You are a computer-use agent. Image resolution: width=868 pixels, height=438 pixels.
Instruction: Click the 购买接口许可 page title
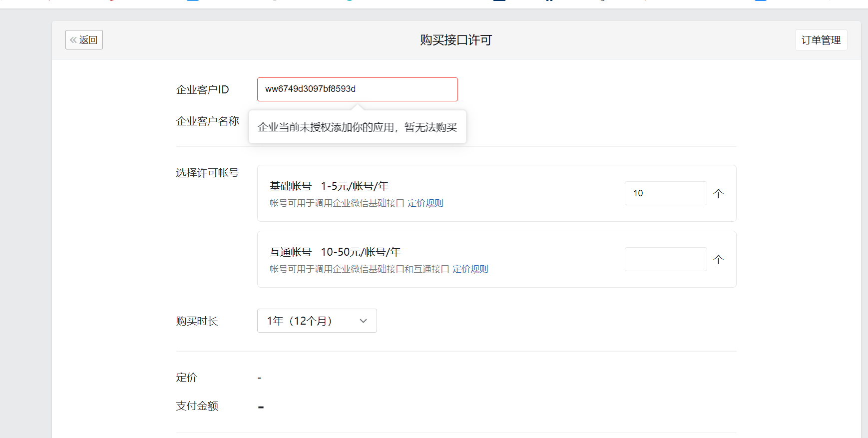455,40
